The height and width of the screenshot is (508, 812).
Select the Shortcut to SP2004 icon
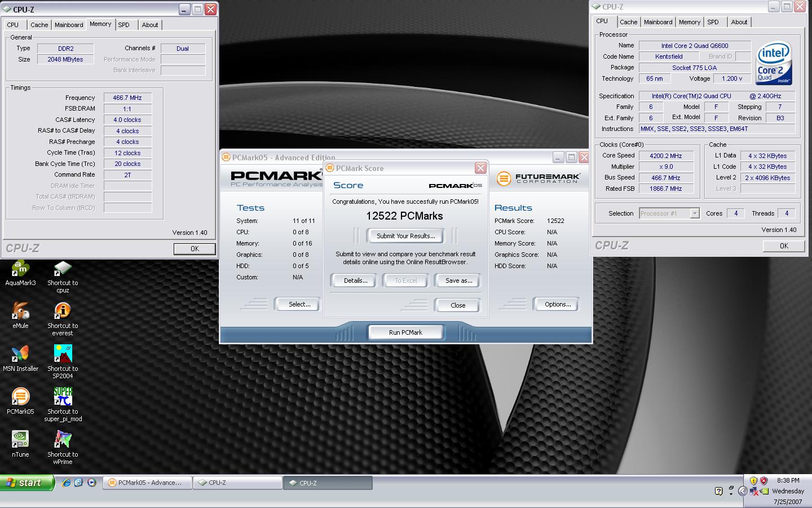point(63,362)
